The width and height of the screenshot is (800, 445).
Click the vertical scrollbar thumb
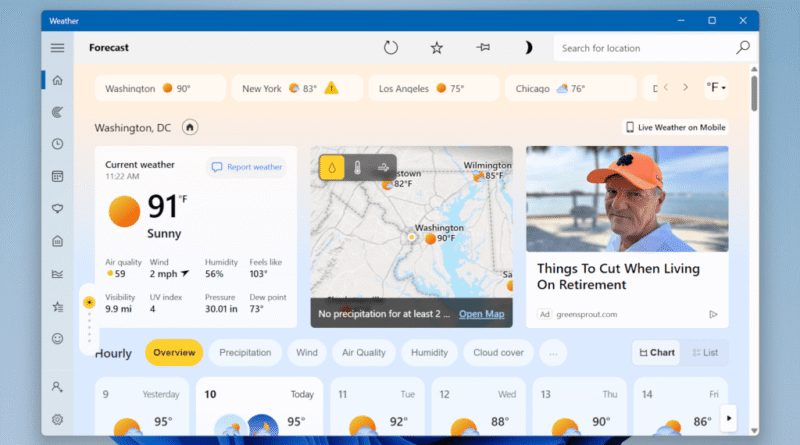click(754, 93)
